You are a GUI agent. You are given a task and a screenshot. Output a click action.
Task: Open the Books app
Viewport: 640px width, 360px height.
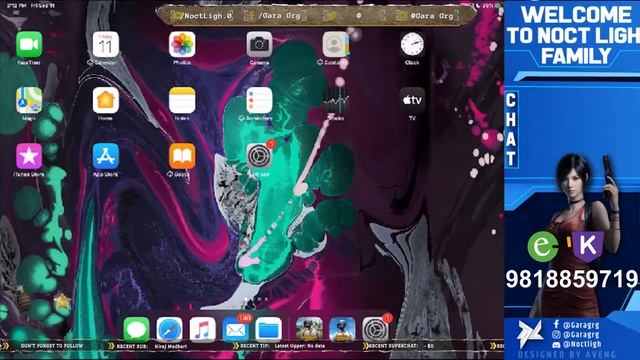(182, 156)
